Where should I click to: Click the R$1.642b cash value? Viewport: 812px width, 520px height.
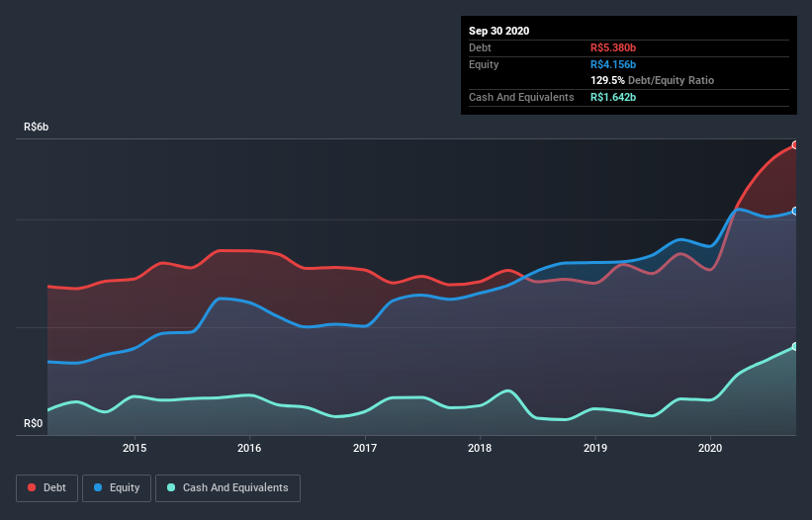613,97
